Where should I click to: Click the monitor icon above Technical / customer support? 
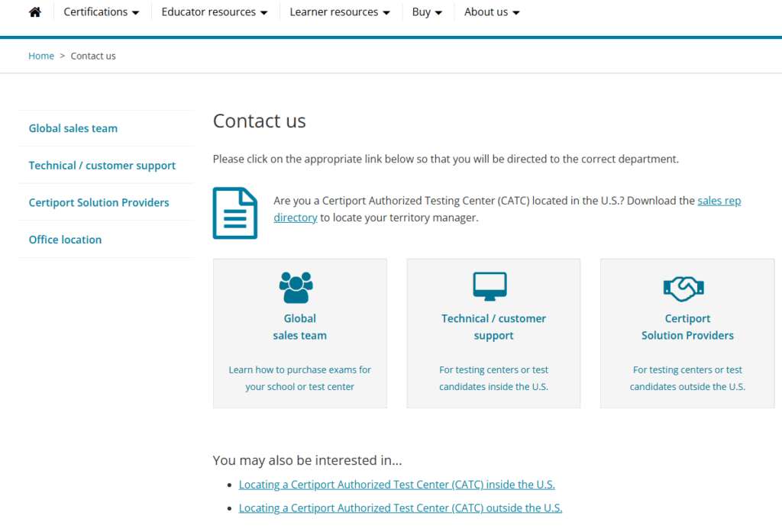pyautogui.click(x=490, y=286)
